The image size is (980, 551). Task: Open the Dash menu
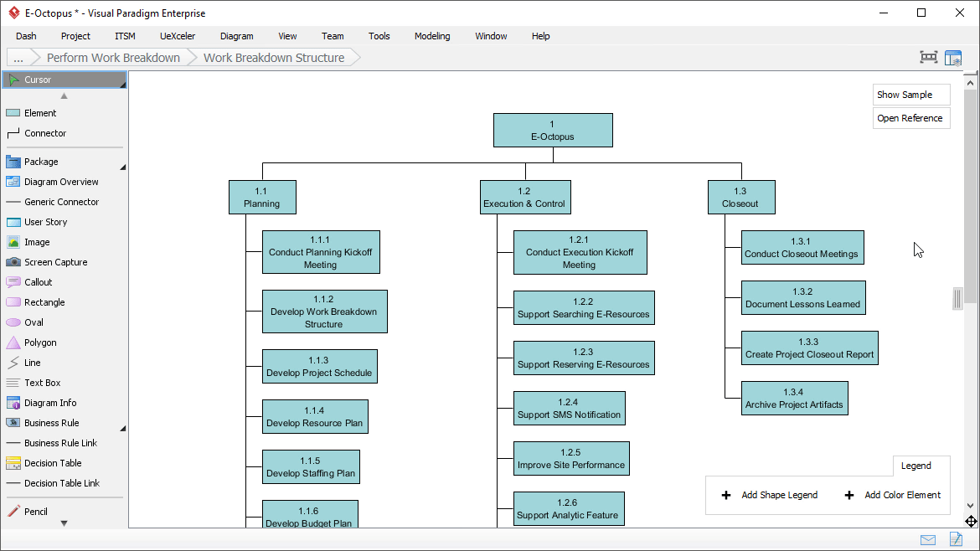click(26, 36)
